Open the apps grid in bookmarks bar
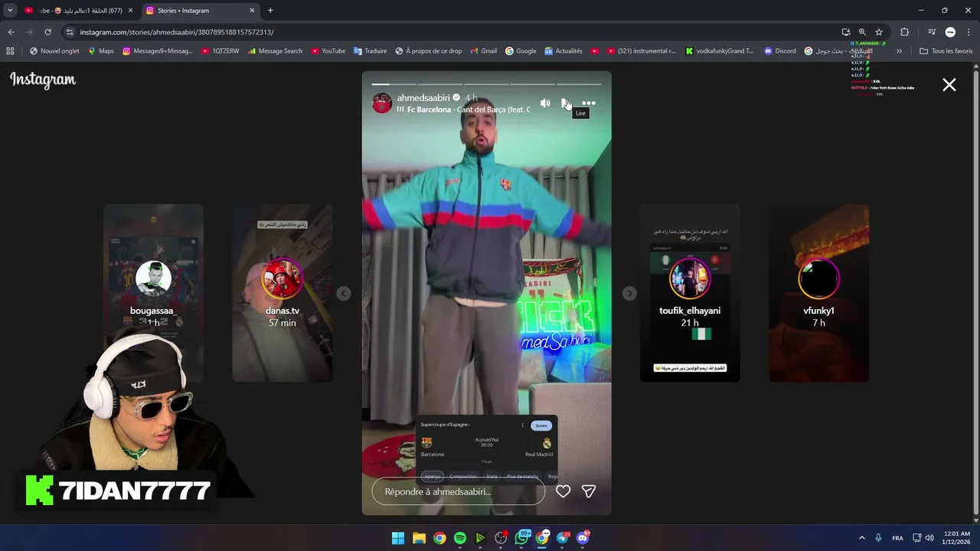Image resolution: width=980 pixels, height=551 pixels. coord(10,51)
